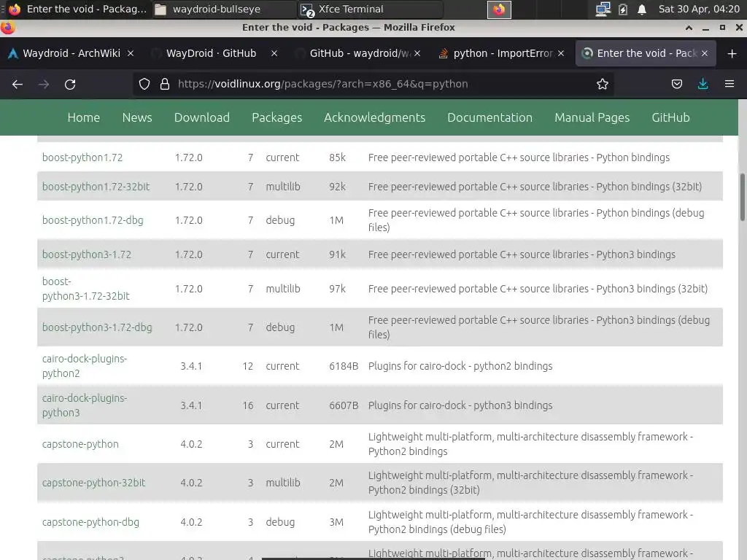Open boost-python1.72-32bit package link
The width and height of the screenshot is (747, 560).
click(x=96, y=187)
